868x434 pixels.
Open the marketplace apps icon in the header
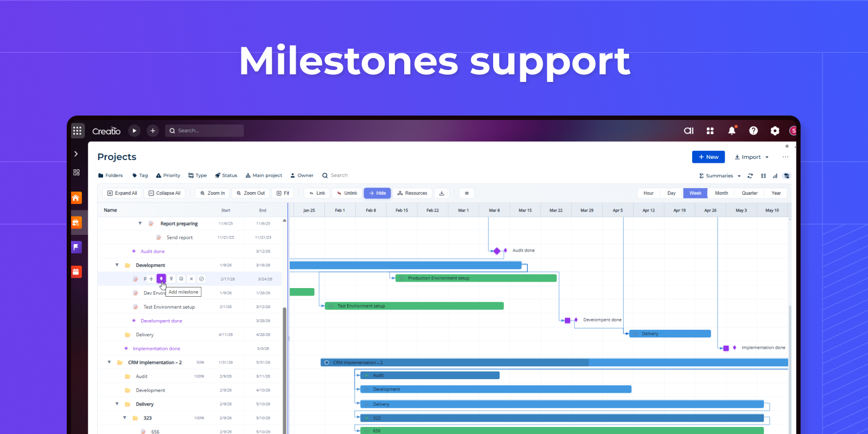click(x=710, y=131)
